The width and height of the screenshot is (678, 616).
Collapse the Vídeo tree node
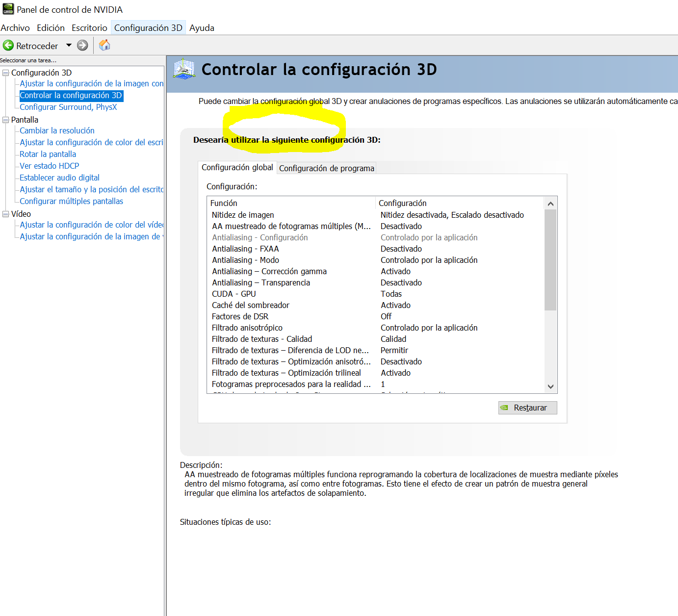click(x=6, y=214)
